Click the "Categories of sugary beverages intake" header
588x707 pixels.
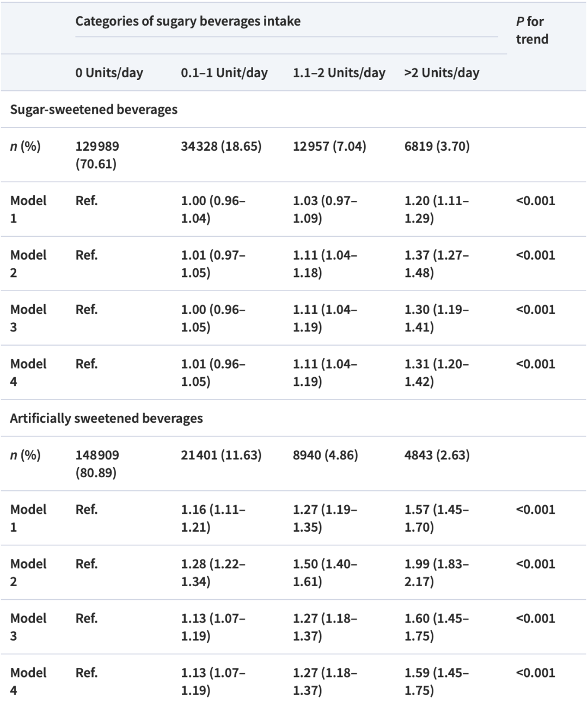[188, 21]
